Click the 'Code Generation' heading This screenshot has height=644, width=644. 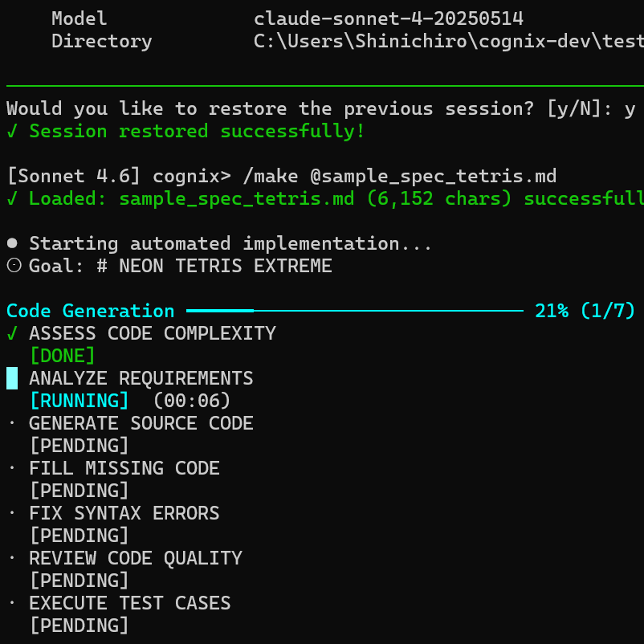click(91, 311)
